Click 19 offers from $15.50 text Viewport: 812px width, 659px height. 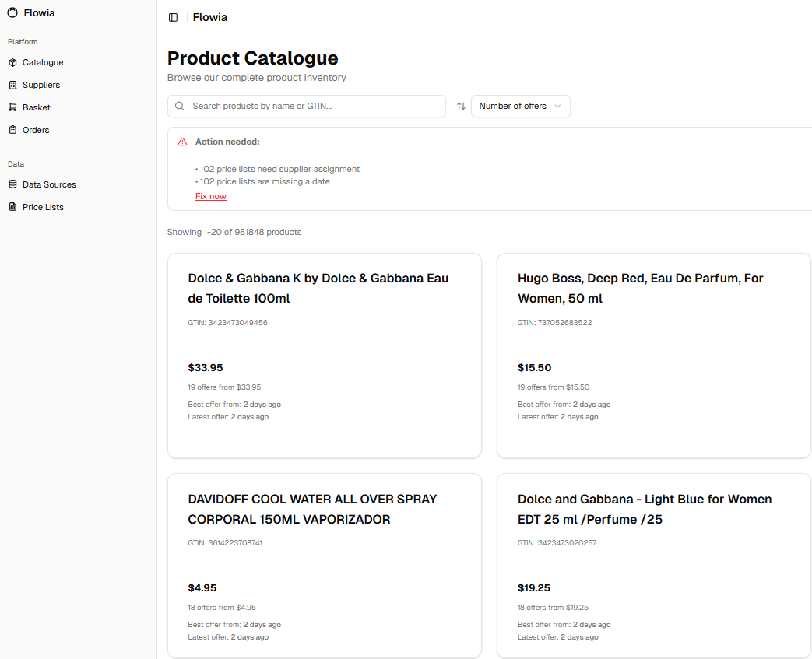click(x=554, y=387)
